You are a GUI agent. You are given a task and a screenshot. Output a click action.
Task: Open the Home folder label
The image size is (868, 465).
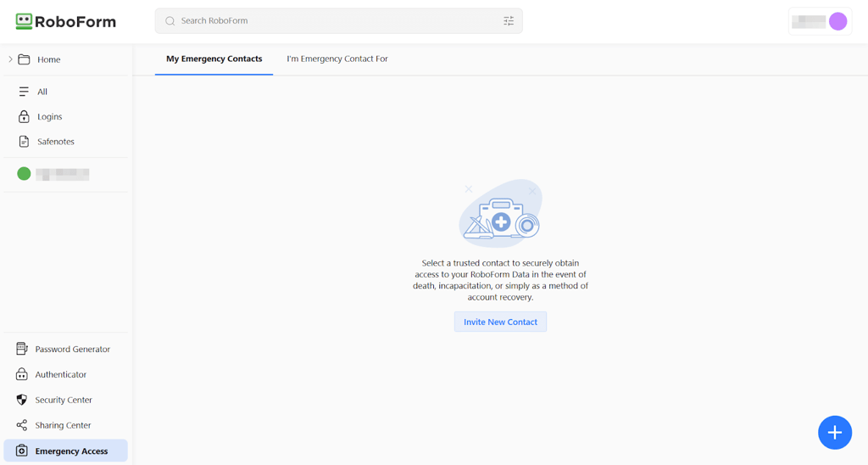coord(48,59)
